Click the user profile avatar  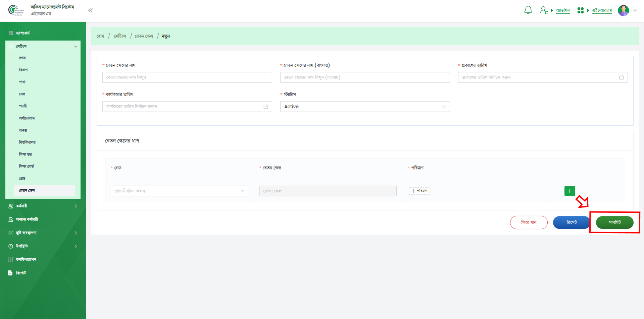tap(623, 10)
